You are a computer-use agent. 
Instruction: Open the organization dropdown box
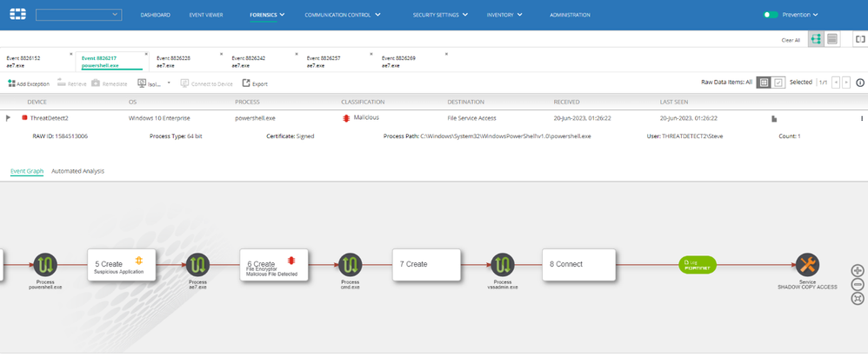[x=78, y=15]
